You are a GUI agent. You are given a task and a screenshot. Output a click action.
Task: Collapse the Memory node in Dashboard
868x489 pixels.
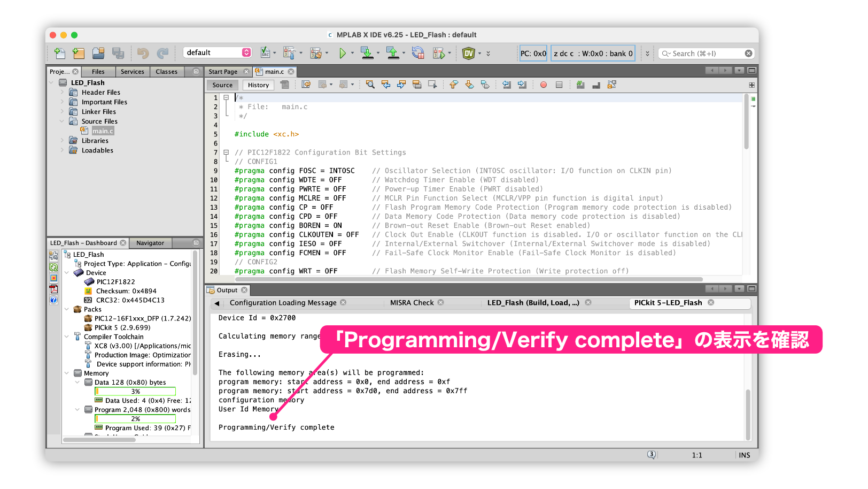click(67, 373)
